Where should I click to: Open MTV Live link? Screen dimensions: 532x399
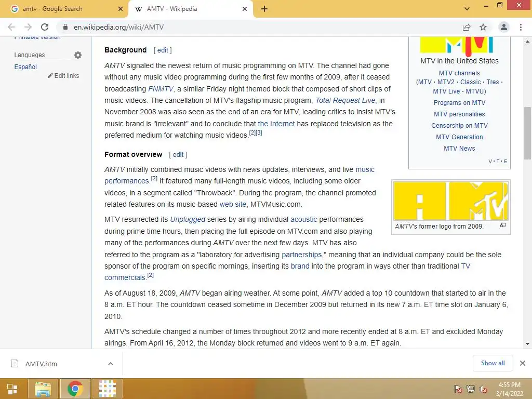[x=446, y=91]
